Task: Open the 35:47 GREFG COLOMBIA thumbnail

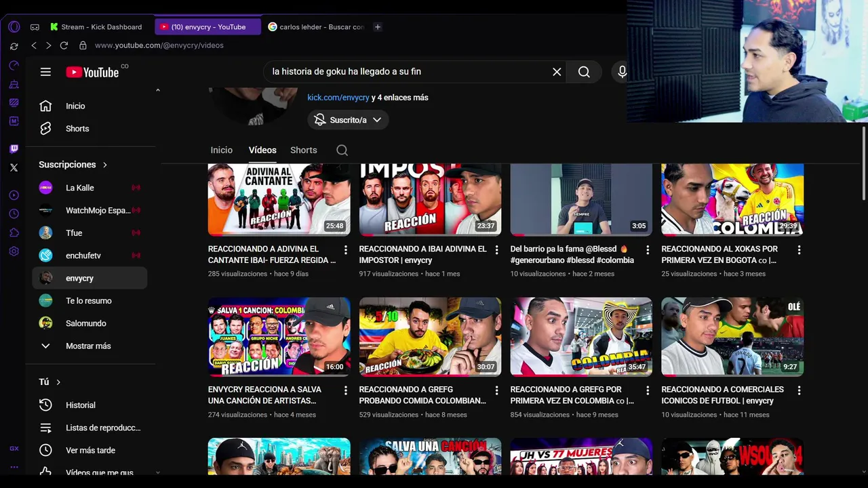Action: 581,336
